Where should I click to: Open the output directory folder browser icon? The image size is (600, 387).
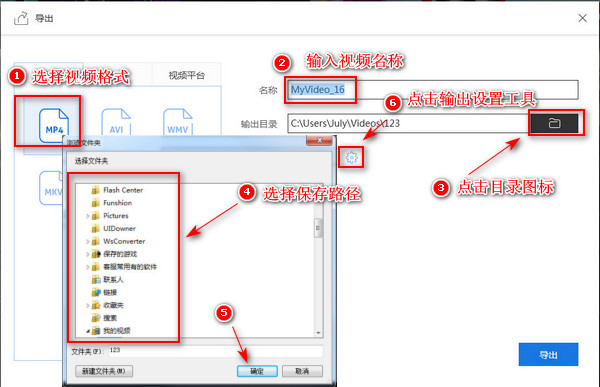(x=554, y=123)
